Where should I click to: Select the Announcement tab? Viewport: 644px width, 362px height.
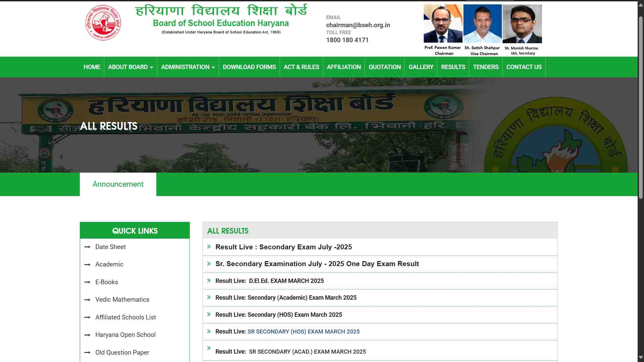(x=118, y=184)
